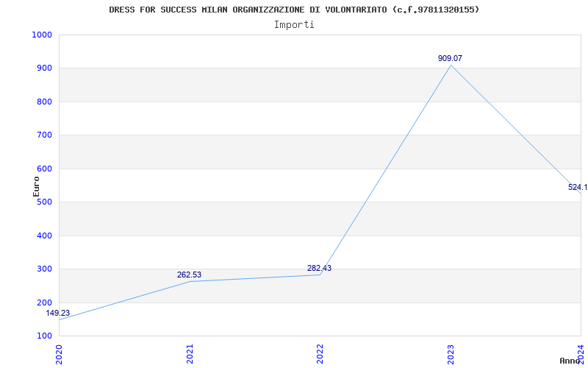Click the 2023 x-axis label
This screenshot has width=588, height=368.
tap(451, 354)
